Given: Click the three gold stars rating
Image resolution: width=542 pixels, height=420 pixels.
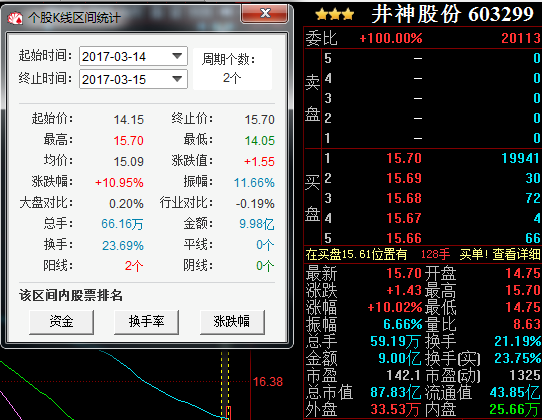Looking at the screenshot, I should (x=335, y=15).
